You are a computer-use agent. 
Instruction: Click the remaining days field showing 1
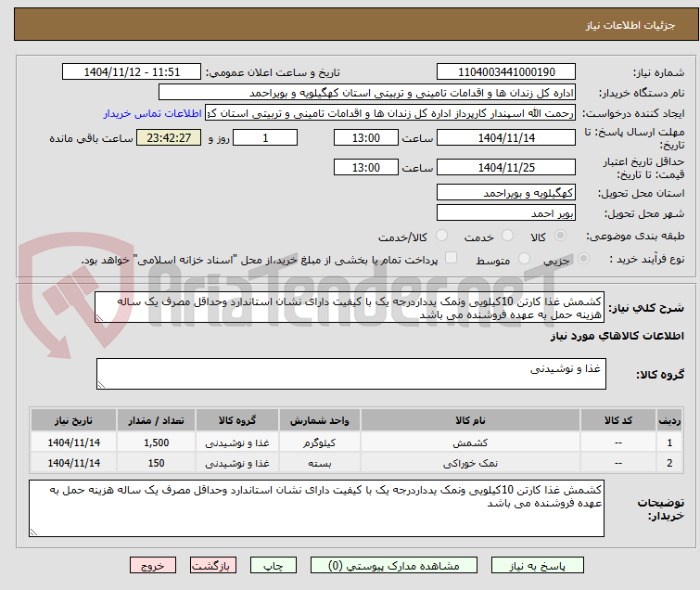tap(265, 137)
